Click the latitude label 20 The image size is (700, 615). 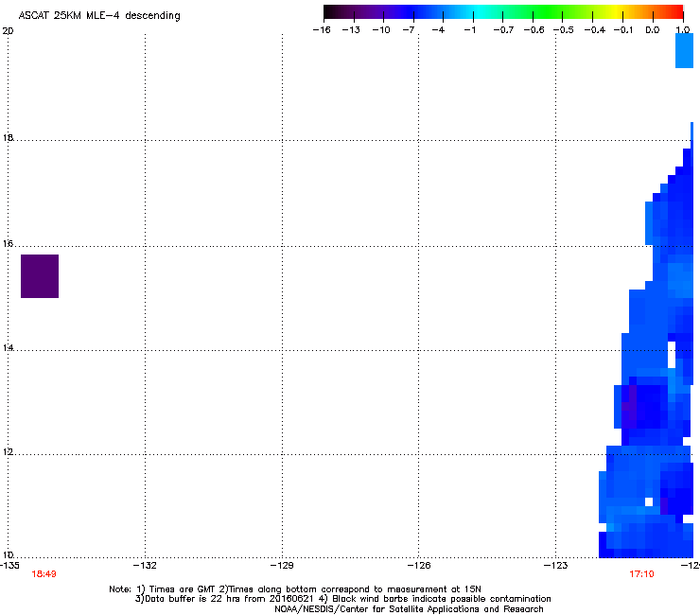pyautogui.click(x=8, y=31)
